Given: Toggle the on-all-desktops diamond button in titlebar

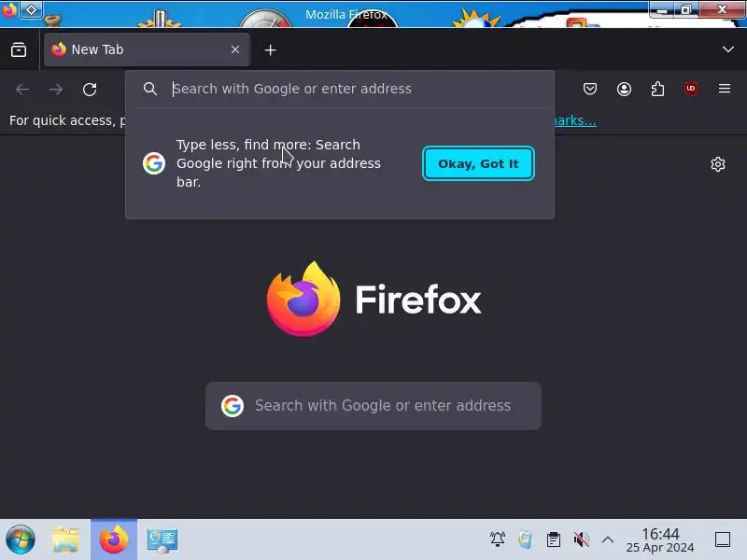Looking at the screenshot, I should (31, 9).
